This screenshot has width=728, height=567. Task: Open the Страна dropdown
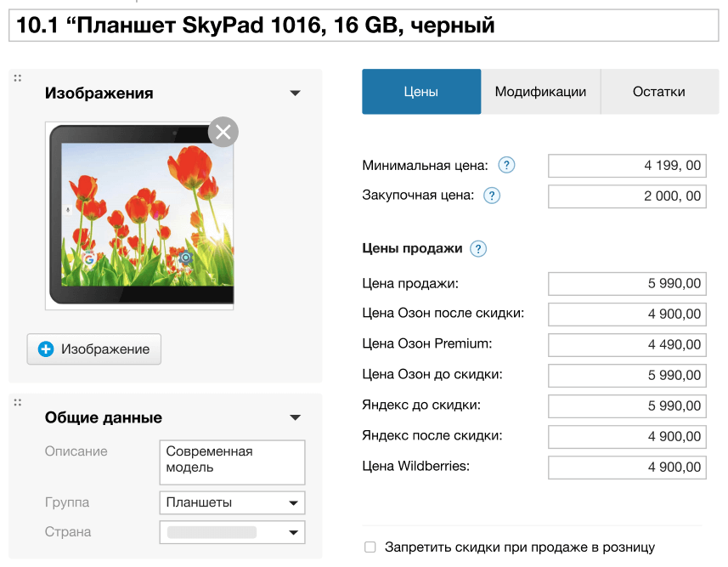[232, 532]
